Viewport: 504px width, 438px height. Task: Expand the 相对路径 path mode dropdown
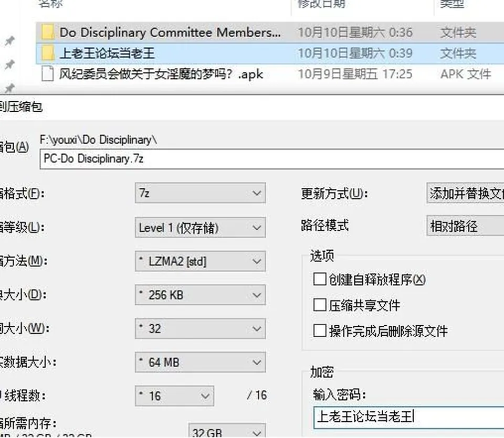pyautogui.click(x=465, y=226)
